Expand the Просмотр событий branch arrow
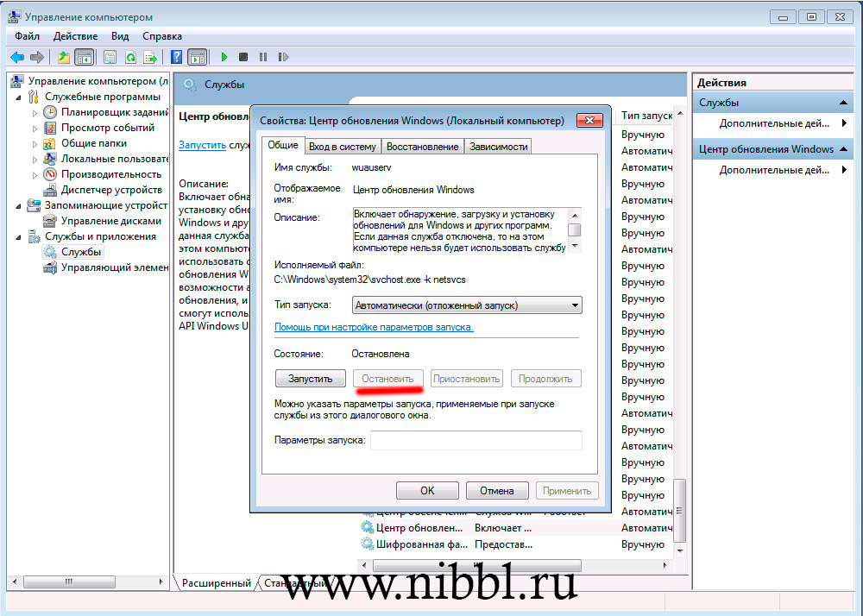The image size is (863, 616). pyautogui.click(x=35, y=129)
